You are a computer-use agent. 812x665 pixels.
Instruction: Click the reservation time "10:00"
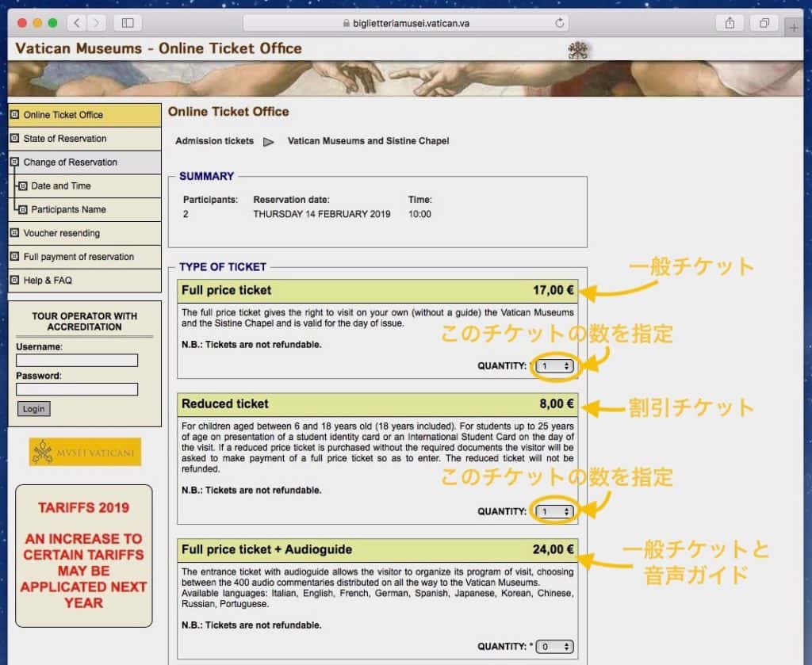(x=419, y=214)
